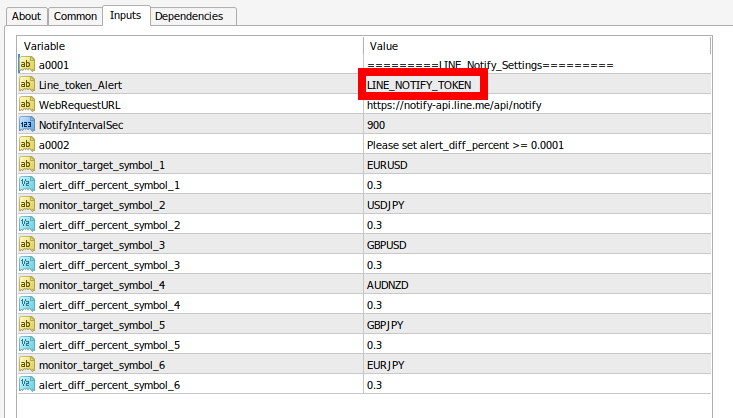Image resolution: width=733 pixels, height=418 pixels.
Task: Go to the Dependencies tab
Action: pyautogui.click(x=189, y=16)
